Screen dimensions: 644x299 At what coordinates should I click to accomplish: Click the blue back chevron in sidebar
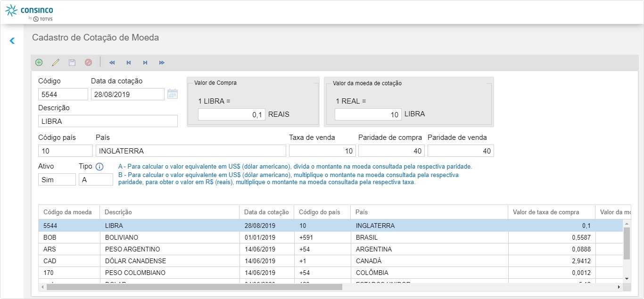pyautogui.click(x=12, y=41)
